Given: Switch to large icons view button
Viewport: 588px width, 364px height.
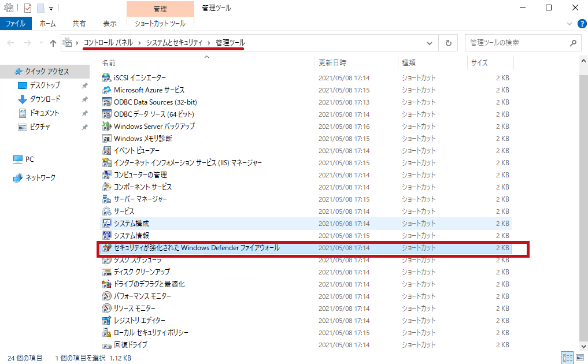Looking at the screenshot, I should pos(580,358).
